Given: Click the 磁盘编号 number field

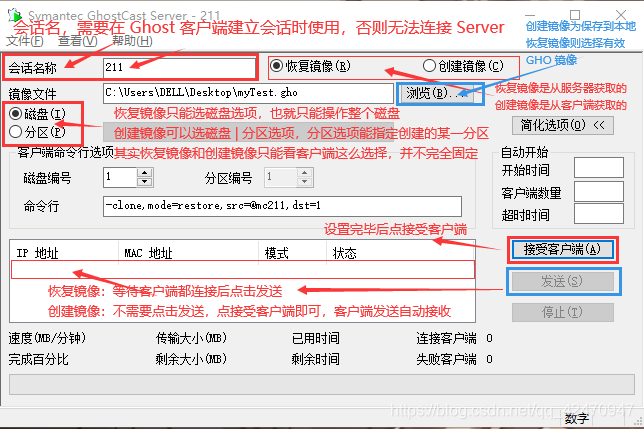Looking at the screenshot, I should [120, 177].
